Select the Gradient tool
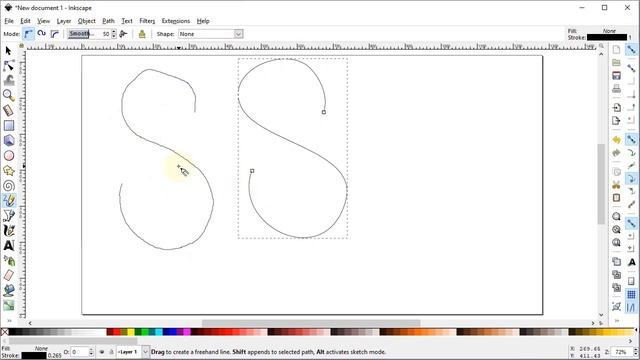640x360 pixels. click(9, 305)
